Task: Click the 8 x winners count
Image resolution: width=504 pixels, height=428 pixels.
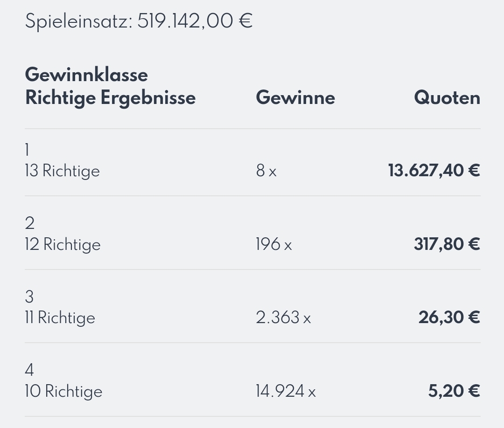Action: point(266,171)
